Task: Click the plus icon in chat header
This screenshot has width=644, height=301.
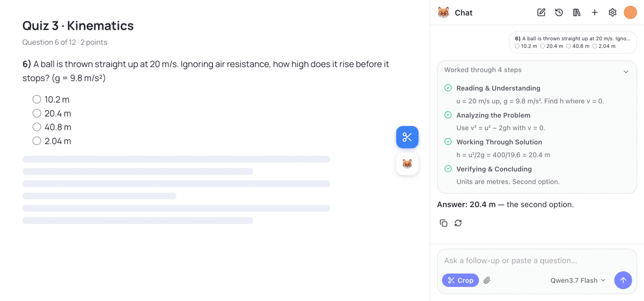Action: (594, 13)
